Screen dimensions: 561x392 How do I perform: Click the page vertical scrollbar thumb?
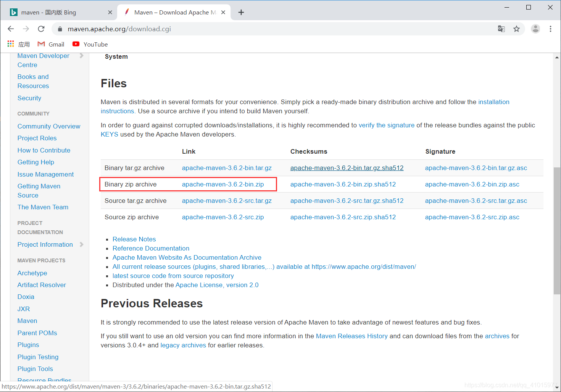[557, 231]
